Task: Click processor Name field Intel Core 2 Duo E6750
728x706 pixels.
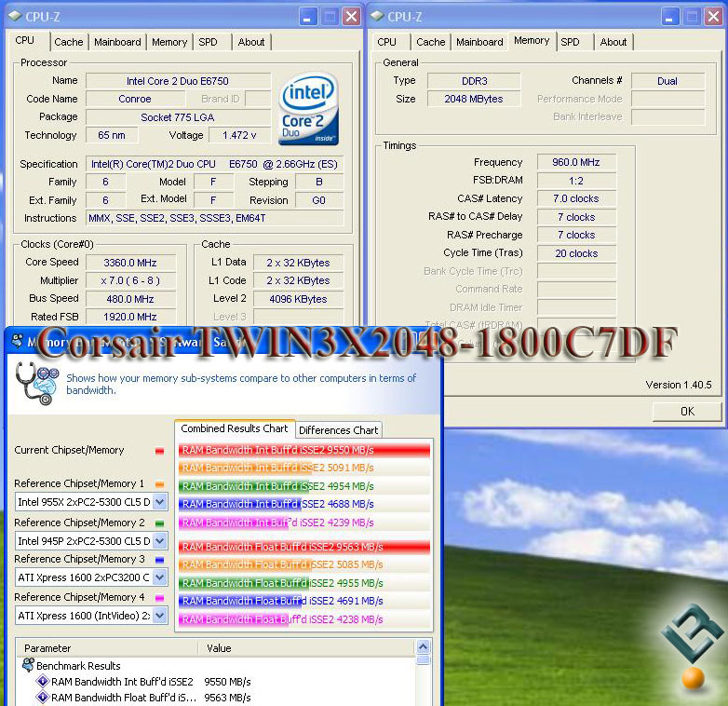Action: [x=179, y=81]
